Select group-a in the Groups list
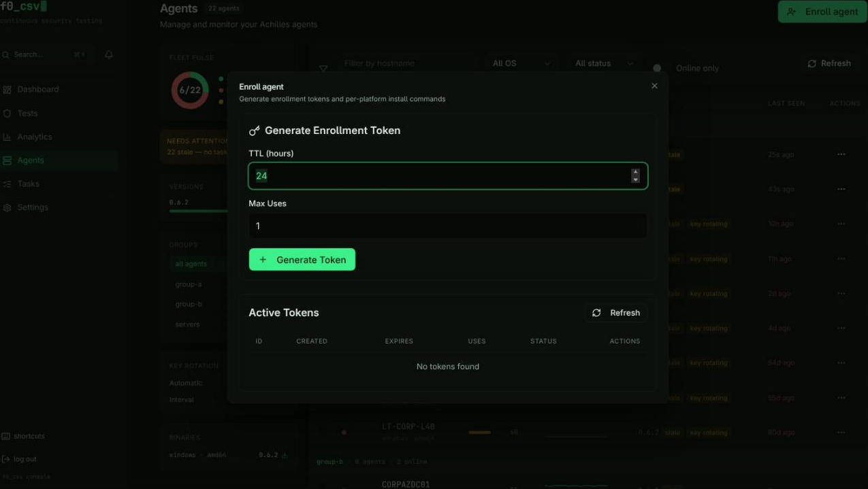Image resolution: width=868 pixels, height=489 pixels. [189, 284]
